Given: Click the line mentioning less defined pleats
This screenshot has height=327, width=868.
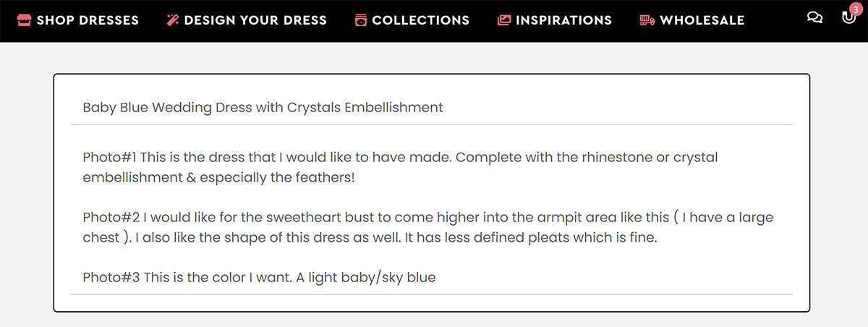Looking at the screenshot, I should (x=370, y=238).
